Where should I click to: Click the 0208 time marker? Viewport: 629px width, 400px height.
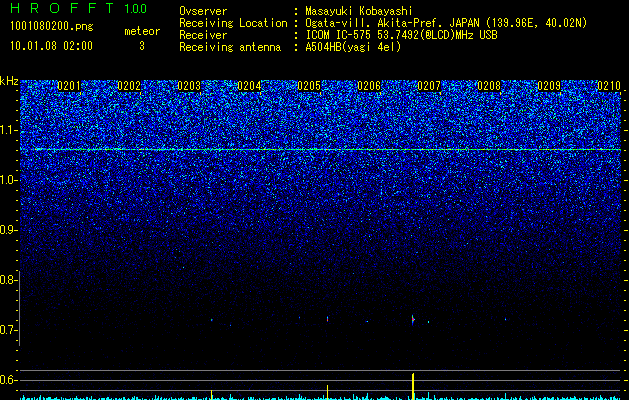(x=489, y=86)
